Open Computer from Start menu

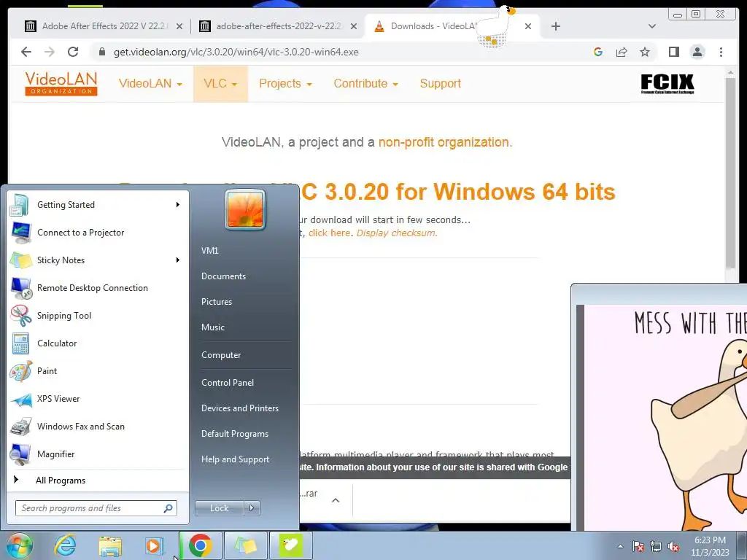(x=221, y=355)
